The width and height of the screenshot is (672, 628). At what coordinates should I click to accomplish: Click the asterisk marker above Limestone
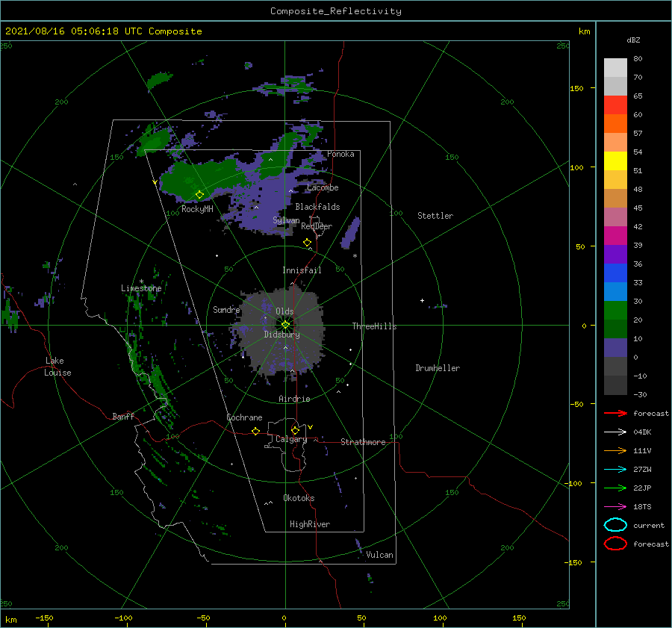tap(141, 282)
